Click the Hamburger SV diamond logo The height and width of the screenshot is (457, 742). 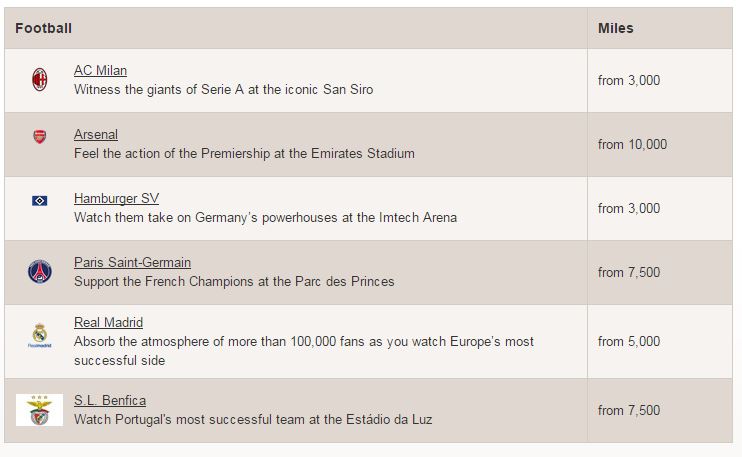pyautogui.click(x=40, y=201)
